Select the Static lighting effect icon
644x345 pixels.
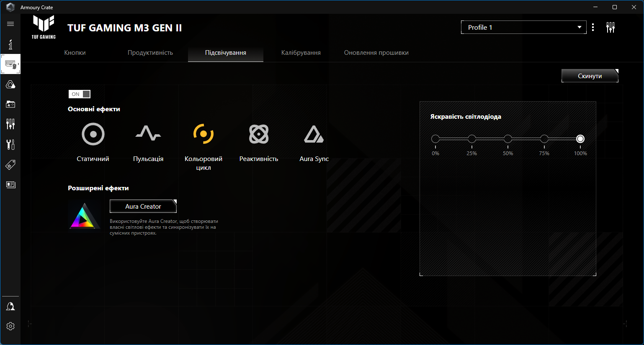93,134
